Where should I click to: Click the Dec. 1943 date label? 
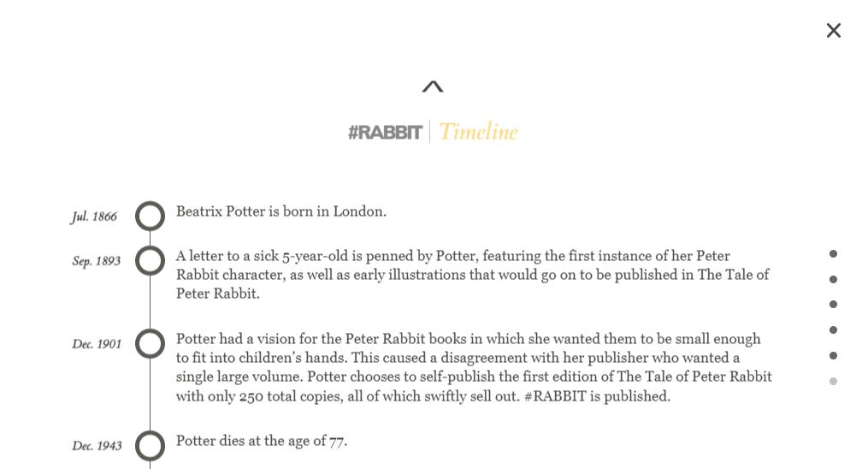coord(97,447)
